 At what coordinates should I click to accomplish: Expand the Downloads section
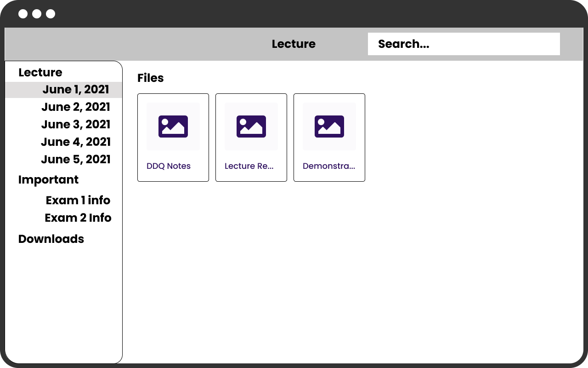[x=51, y=239]
